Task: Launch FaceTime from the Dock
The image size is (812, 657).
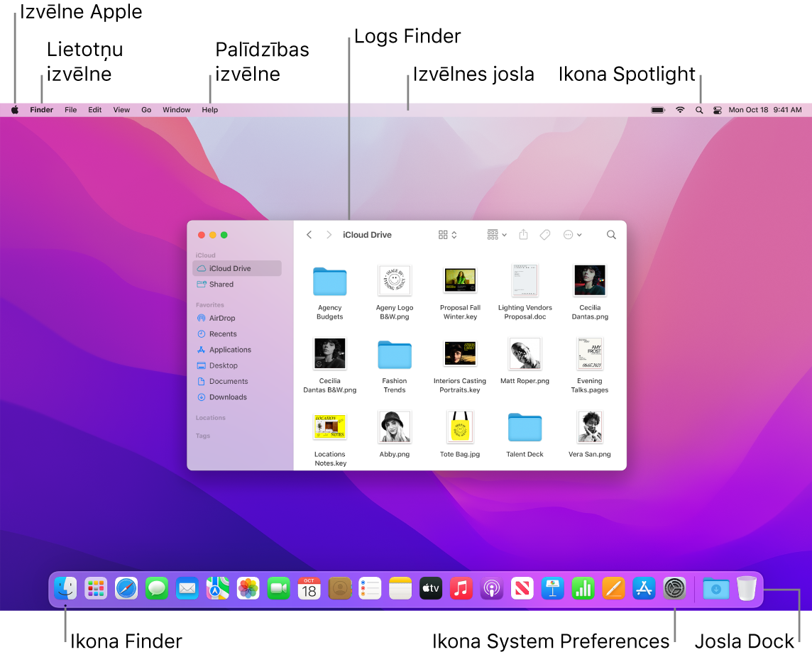Action: (x=278, y=588)
